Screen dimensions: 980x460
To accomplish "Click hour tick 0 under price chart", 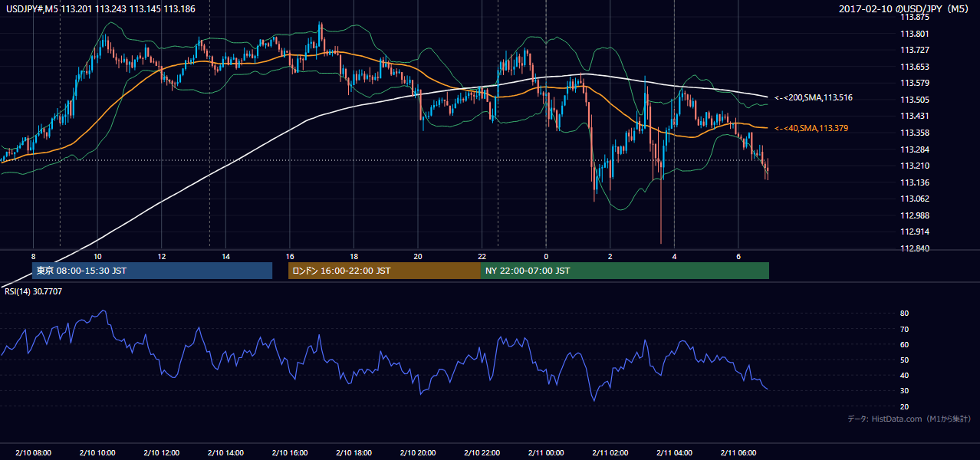I will click(x=546, y=255).
